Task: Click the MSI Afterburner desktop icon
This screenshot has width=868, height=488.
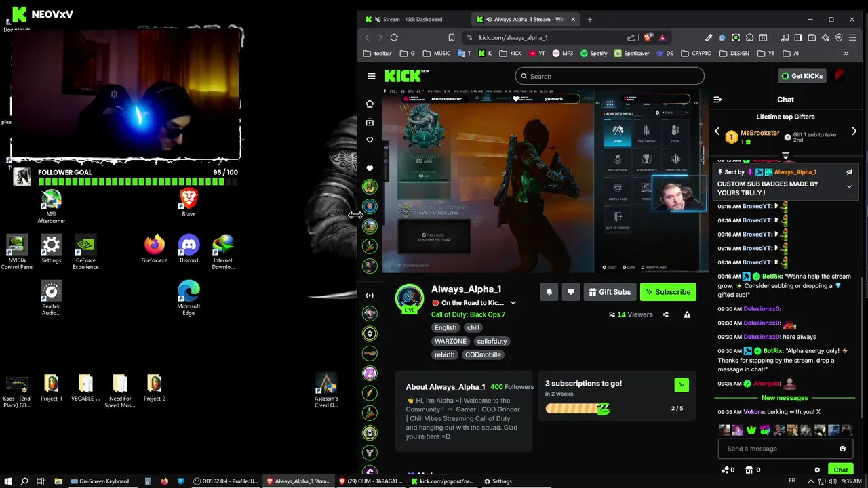Action: 52,207
